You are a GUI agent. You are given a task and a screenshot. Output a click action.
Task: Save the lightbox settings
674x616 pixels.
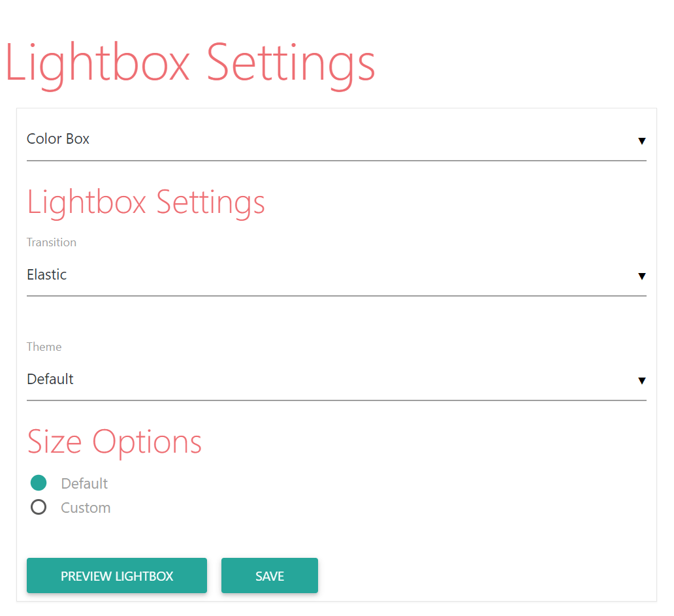(270, 575)
